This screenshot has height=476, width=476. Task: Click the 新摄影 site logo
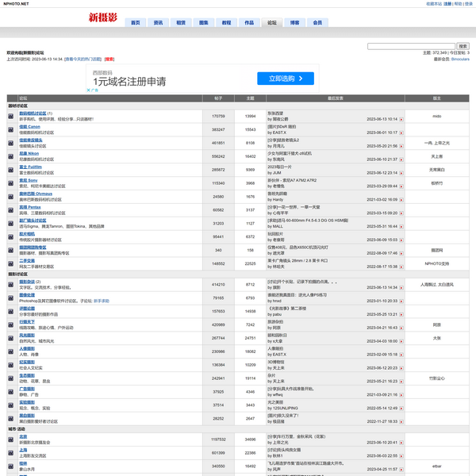[101, 17]
